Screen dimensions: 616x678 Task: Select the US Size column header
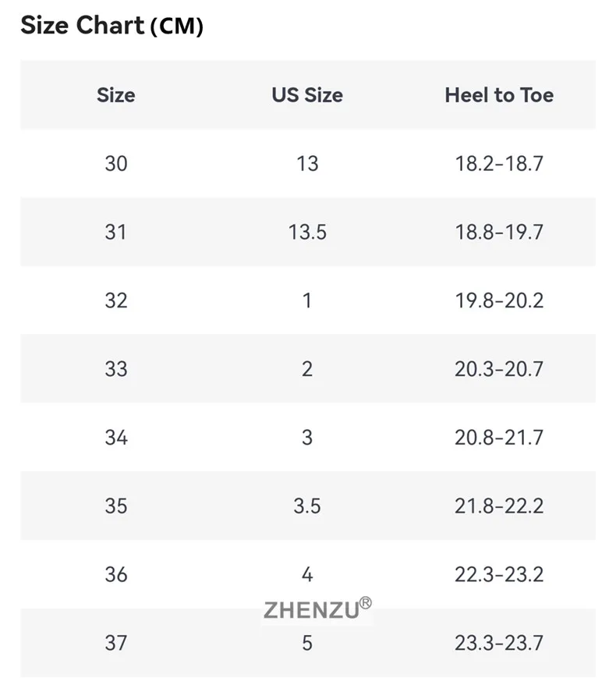tap(307, 95)
